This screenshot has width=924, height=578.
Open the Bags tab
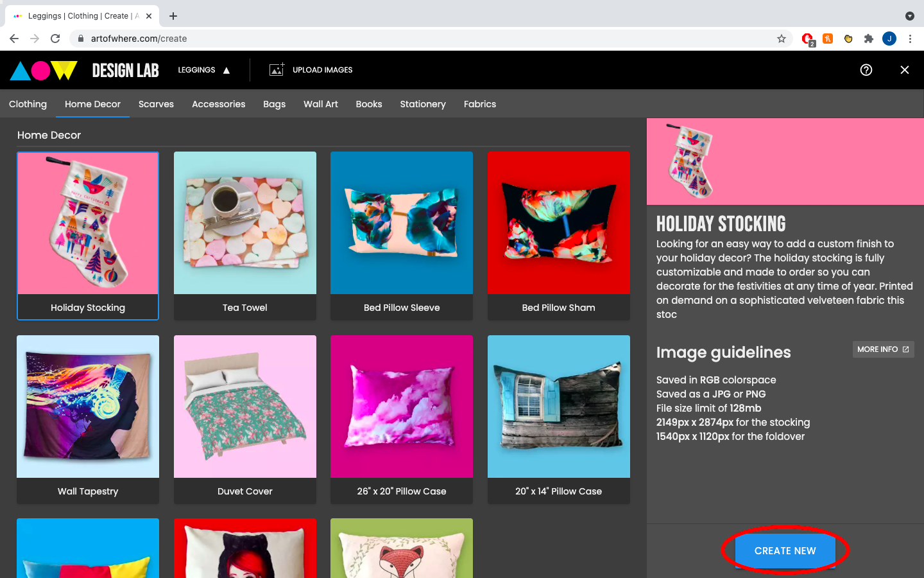[274, 104]
